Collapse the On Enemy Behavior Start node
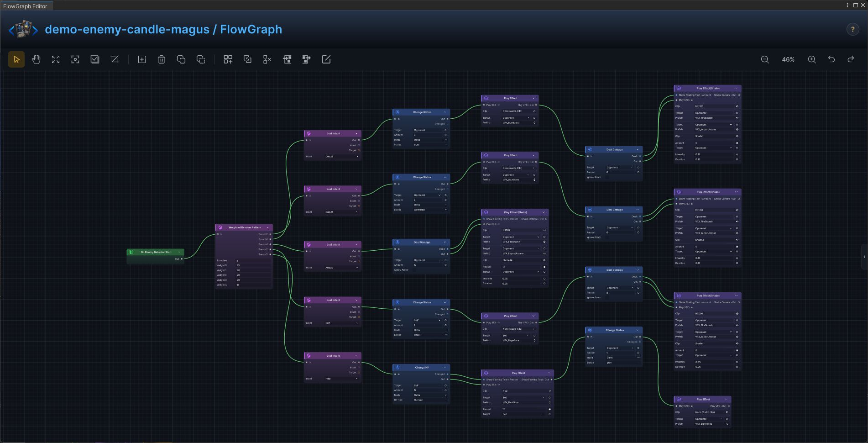 coord(179,252)
